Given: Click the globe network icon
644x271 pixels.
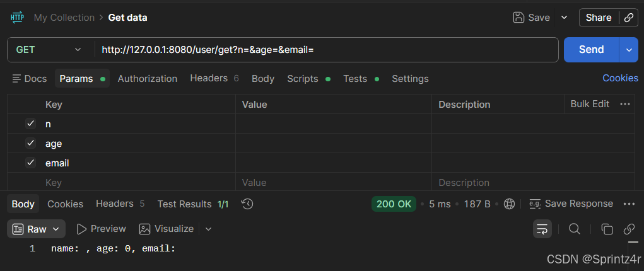Looking at the screenshot, I should pyautogui.click(x=509, y=204).
